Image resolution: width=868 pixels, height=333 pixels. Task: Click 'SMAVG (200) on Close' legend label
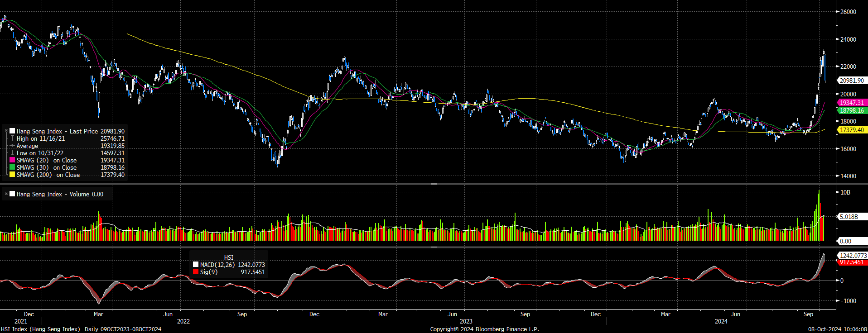coord(48,175)
